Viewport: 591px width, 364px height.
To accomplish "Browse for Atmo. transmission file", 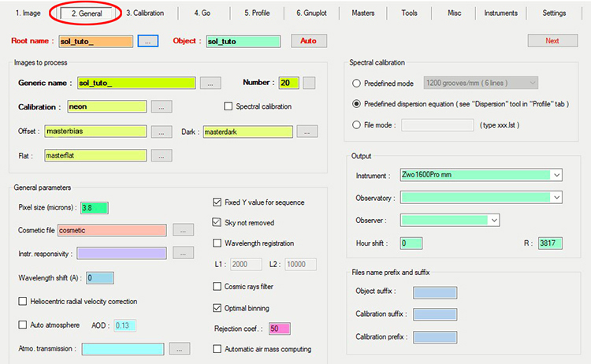I will pyautogui.click(x=180, y=348).
